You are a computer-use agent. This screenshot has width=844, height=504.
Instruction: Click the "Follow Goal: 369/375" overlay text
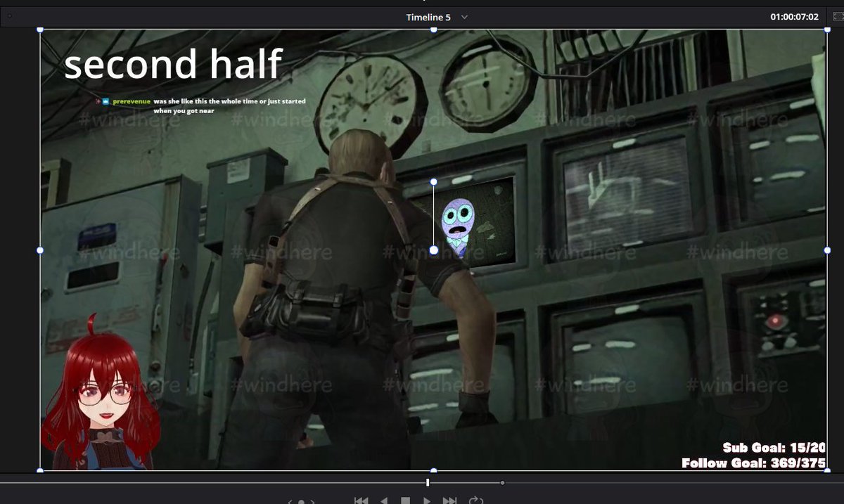[x=754, y=463]
